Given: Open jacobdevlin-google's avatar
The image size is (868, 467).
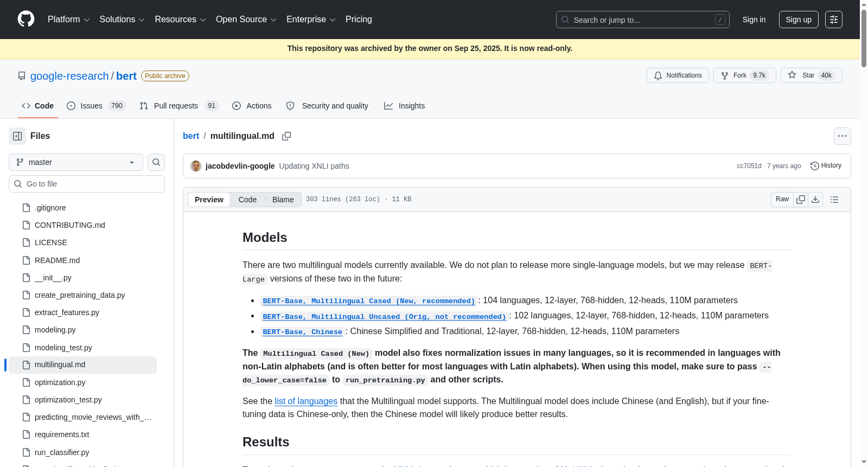Looking at the screenshot, I should pyautogui.click(x=196, y=166).
